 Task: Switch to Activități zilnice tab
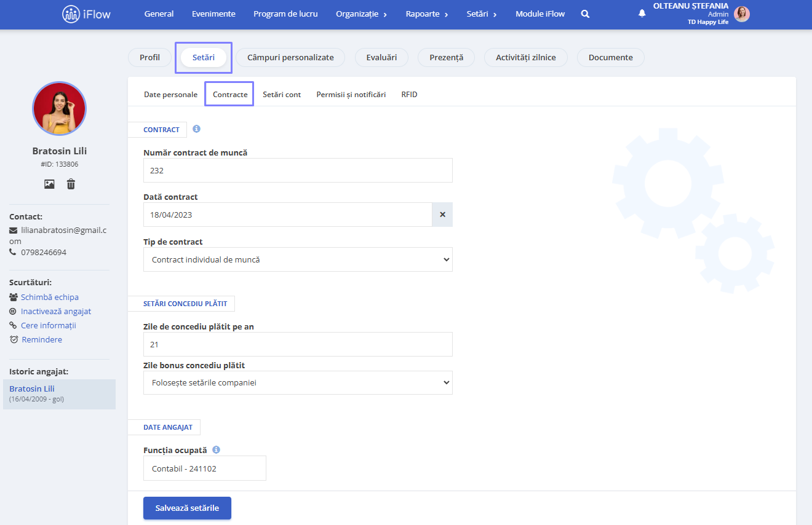(x=526, y=57)
